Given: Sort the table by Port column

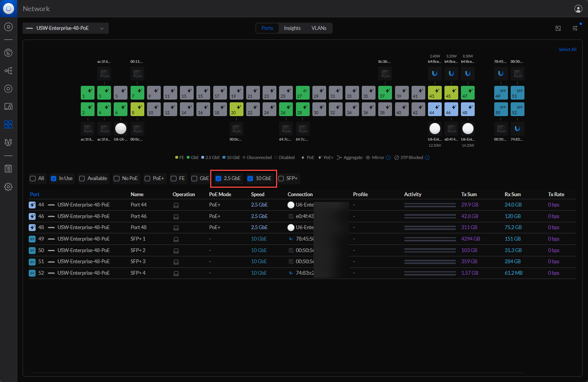Looking at the screenshot, I should coord(35,195).
